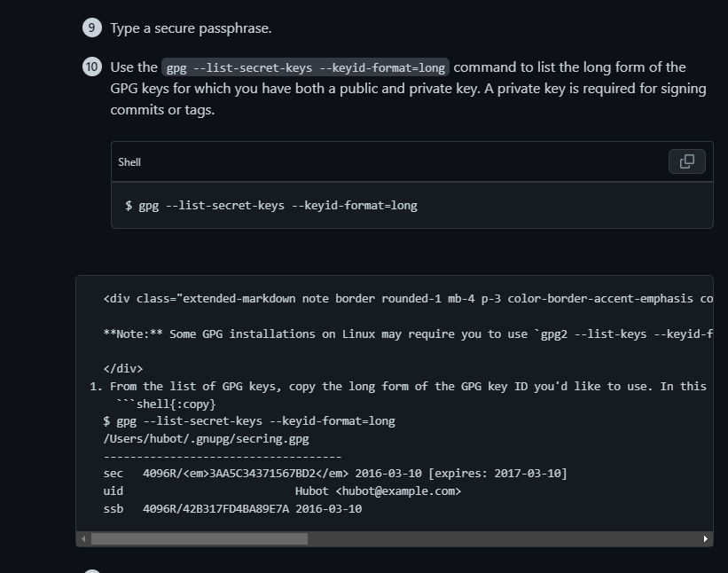Click the opening div class line
Screen dimensions: 728x573
[408, 299]
